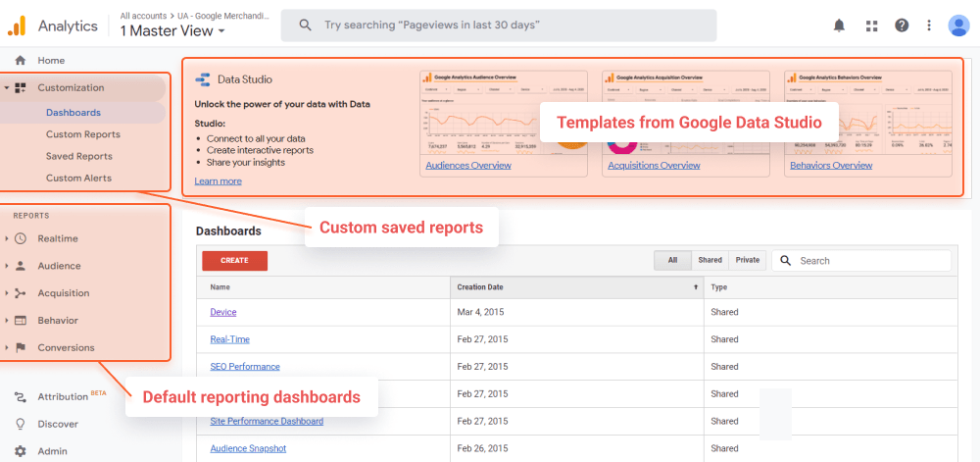980x462 pixels.
Task: Click the Admin gear icon
Action: pyautogui.click(x=21, y=451)
